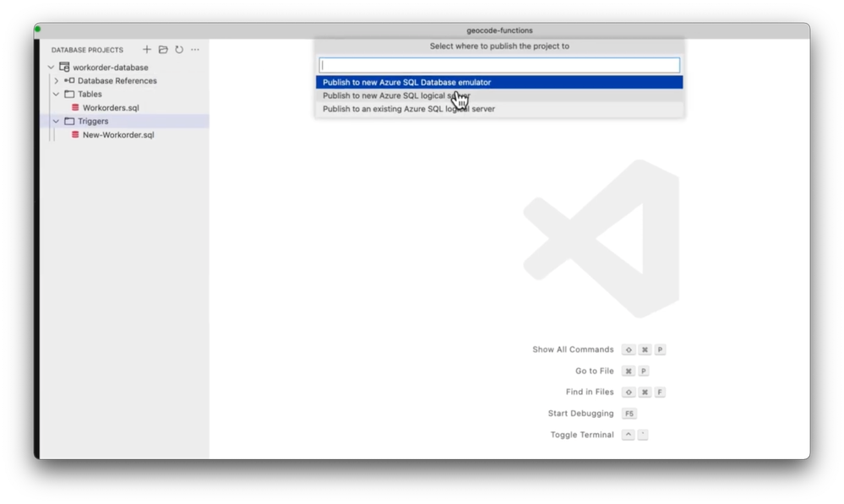Click the Find in Files text
This screenshot has width=844, height=504.
tap(590, 392)
